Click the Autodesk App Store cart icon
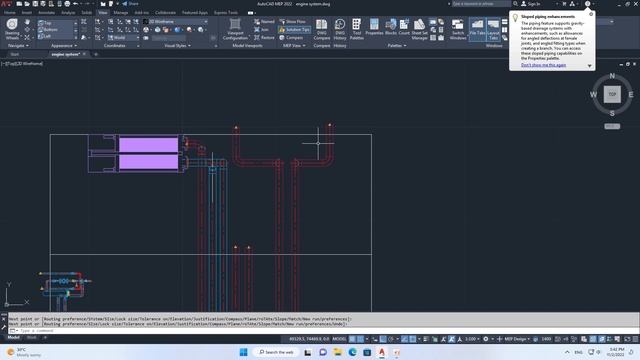640x360 pixels. (x=564, y=4)
